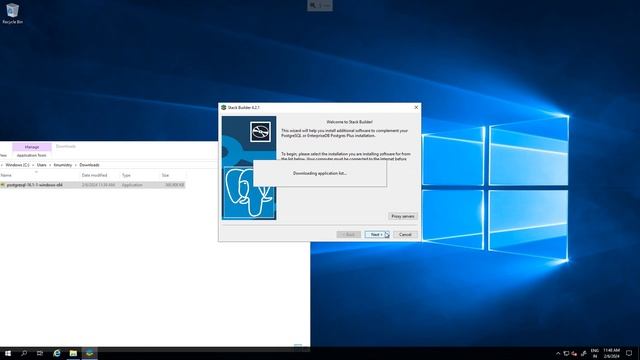Viewport: 640px width, 360px height.
Task: Open the View tab in Explorer
Action: pyautogui.click(x=3, y=156)
